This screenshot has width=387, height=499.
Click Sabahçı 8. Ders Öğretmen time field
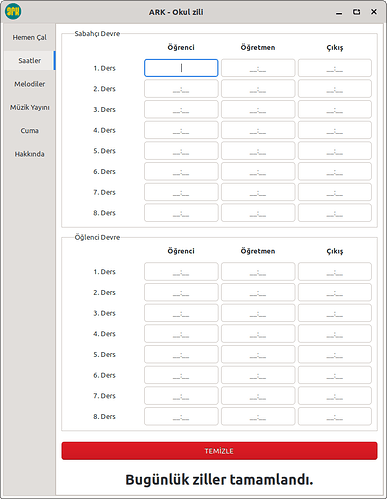click(x=258, y=213)
